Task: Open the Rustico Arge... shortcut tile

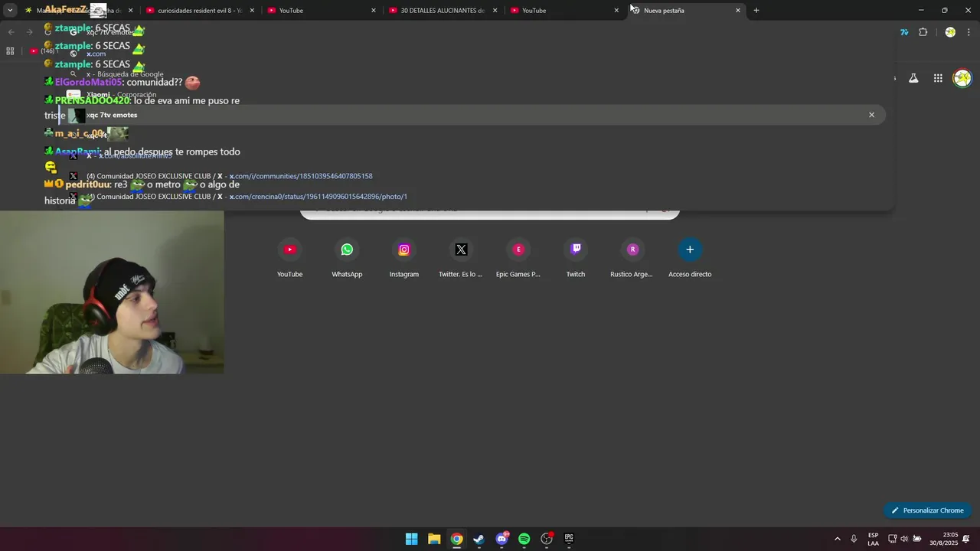Action: (x=632, y=258)
